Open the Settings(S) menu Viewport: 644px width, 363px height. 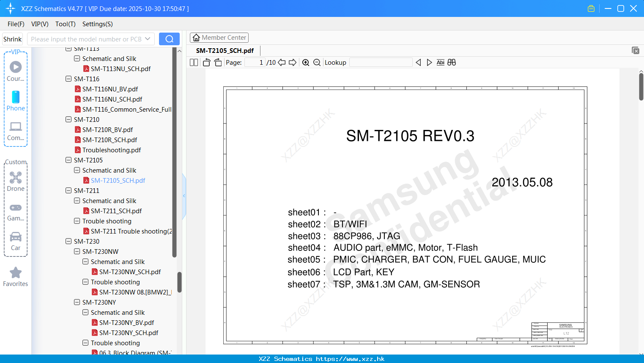pos(98,24)
